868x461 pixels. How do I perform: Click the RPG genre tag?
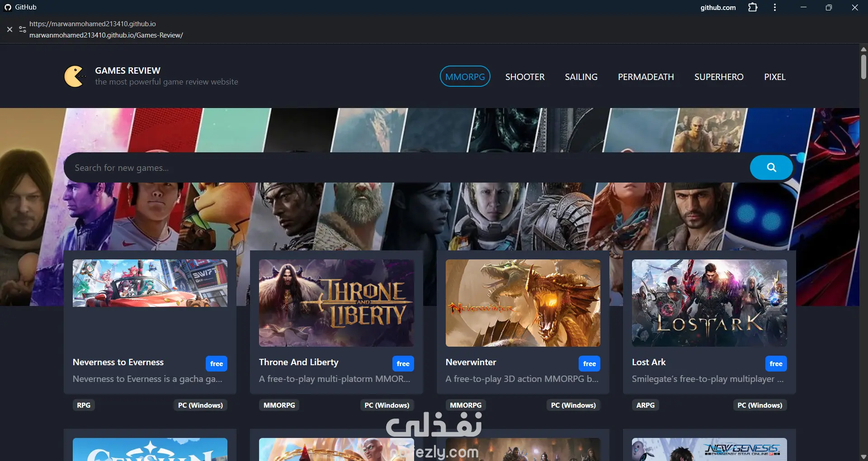84,405
